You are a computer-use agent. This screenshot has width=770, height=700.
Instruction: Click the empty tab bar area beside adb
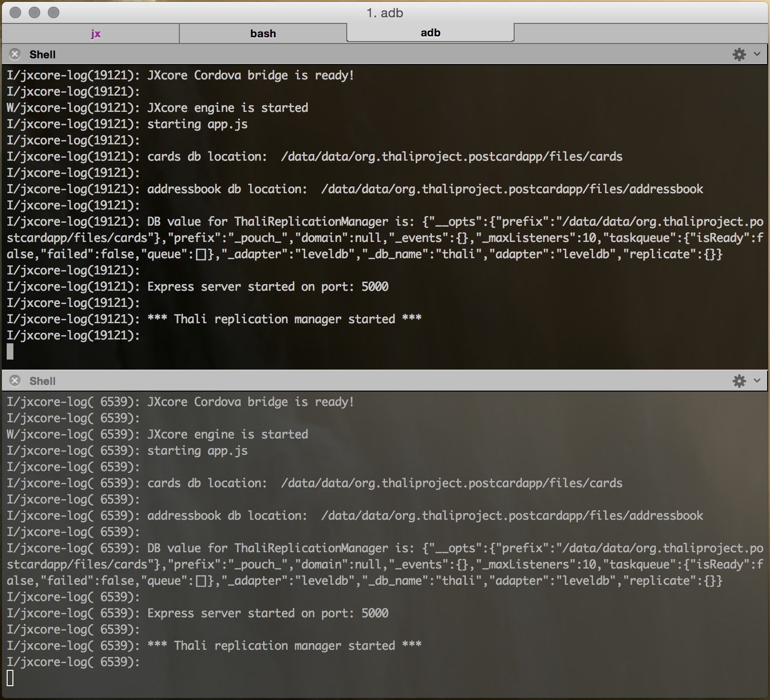tap(641, 33)
